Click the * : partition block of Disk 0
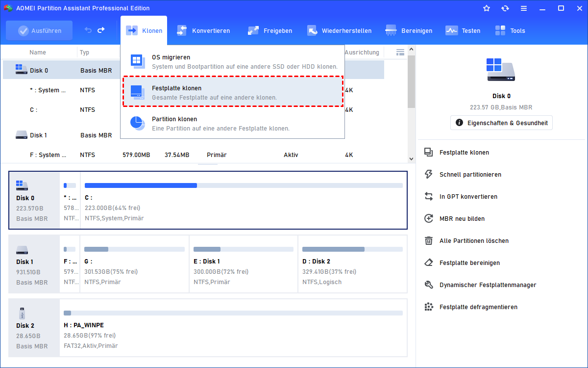 tap(70, 200)
